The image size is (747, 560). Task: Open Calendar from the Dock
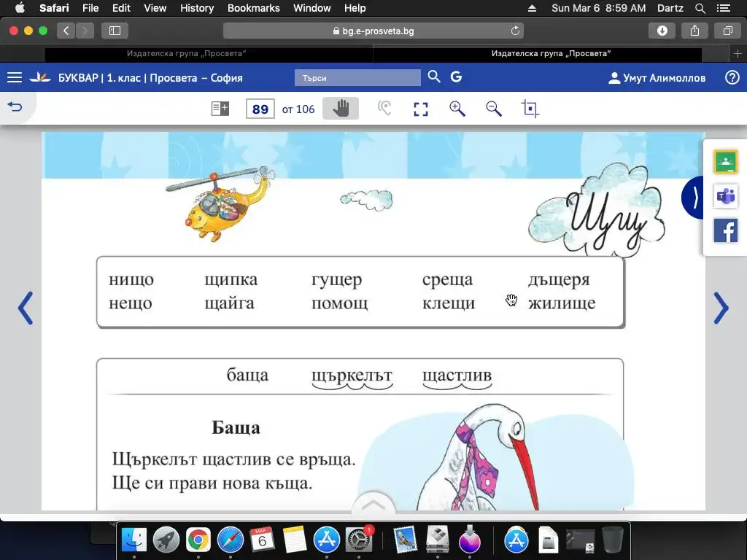[262, 540]
